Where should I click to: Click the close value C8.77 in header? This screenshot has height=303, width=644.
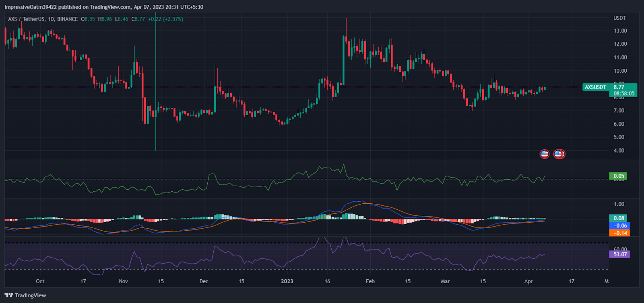pos(138,19)
